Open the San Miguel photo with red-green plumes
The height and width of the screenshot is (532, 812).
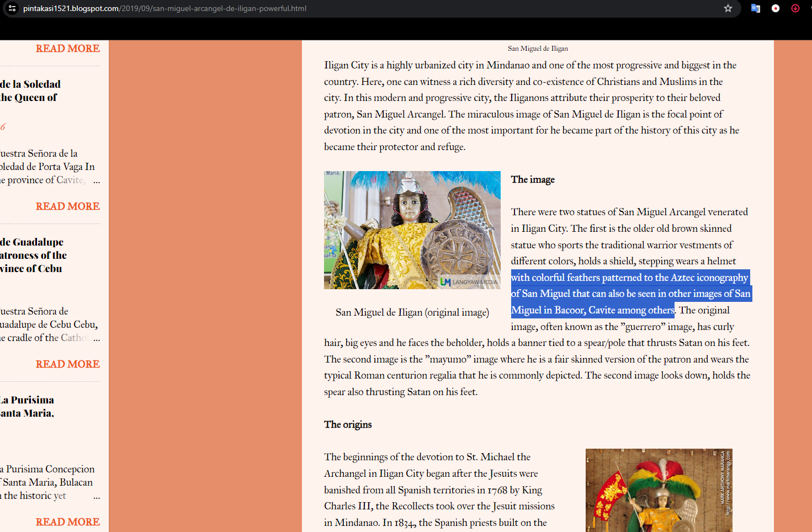tap(659, 490)
